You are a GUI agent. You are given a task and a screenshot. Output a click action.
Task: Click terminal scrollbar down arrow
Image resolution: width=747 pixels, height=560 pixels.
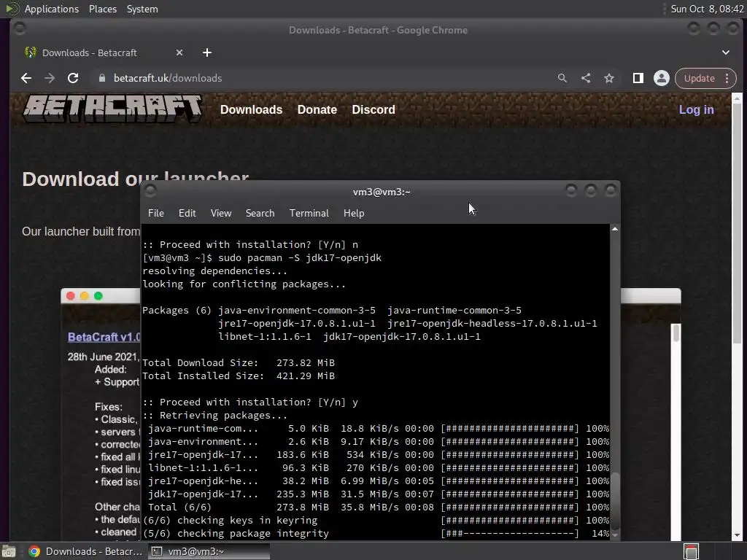tap(615, 535)
